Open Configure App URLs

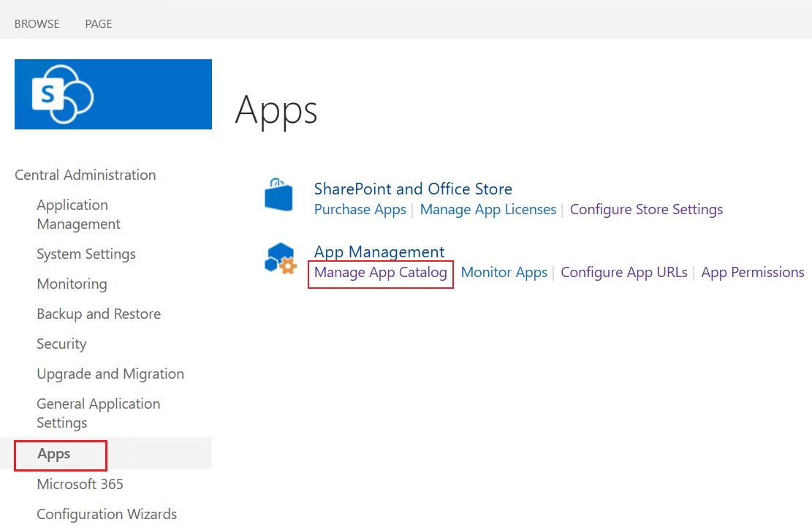click(624, 272)
